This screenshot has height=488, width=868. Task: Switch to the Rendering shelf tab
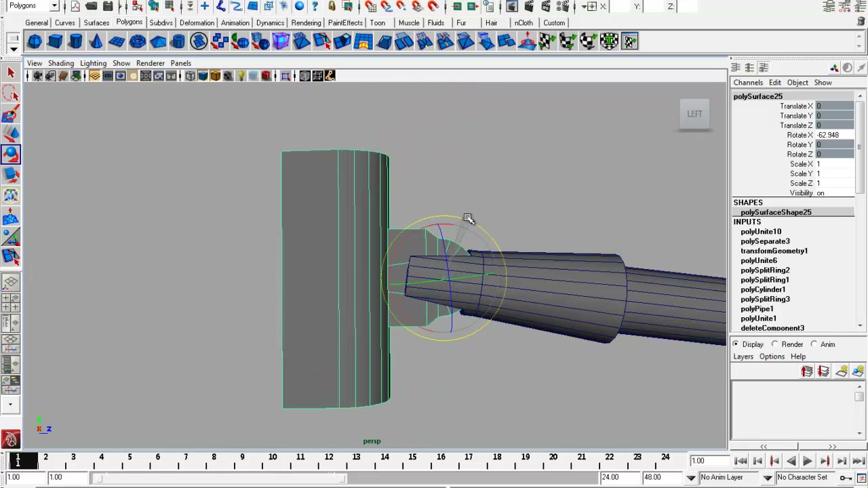[x=306, y=23]
